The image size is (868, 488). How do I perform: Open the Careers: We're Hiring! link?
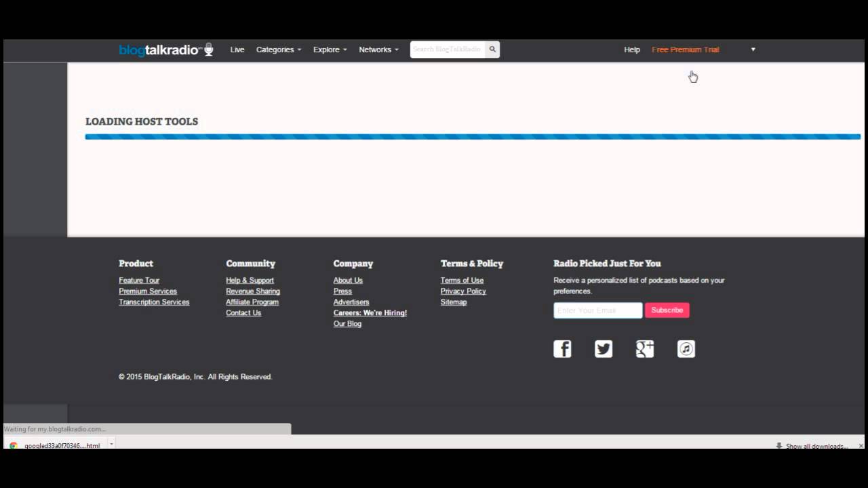coord(370,313)
